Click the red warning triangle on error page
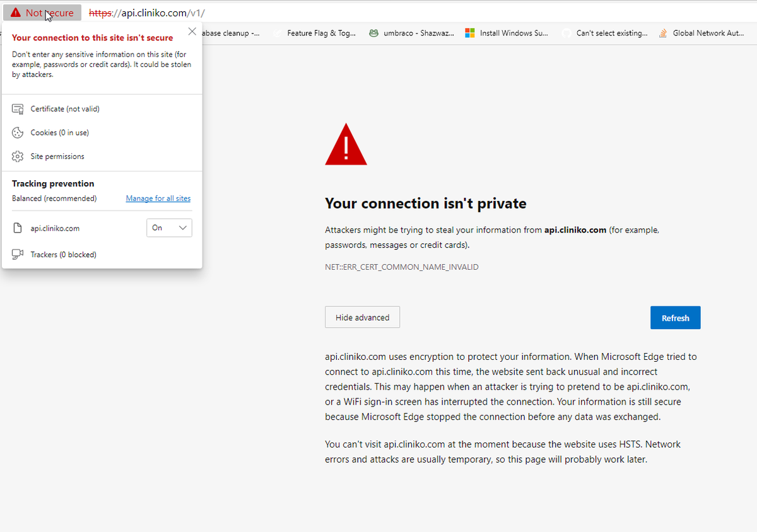 point(346,144)
